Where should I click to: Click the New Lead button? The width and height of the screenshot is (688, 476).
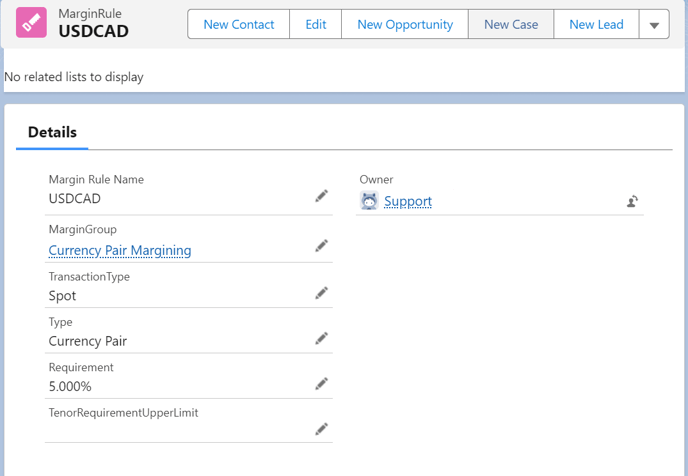point(596,25)
